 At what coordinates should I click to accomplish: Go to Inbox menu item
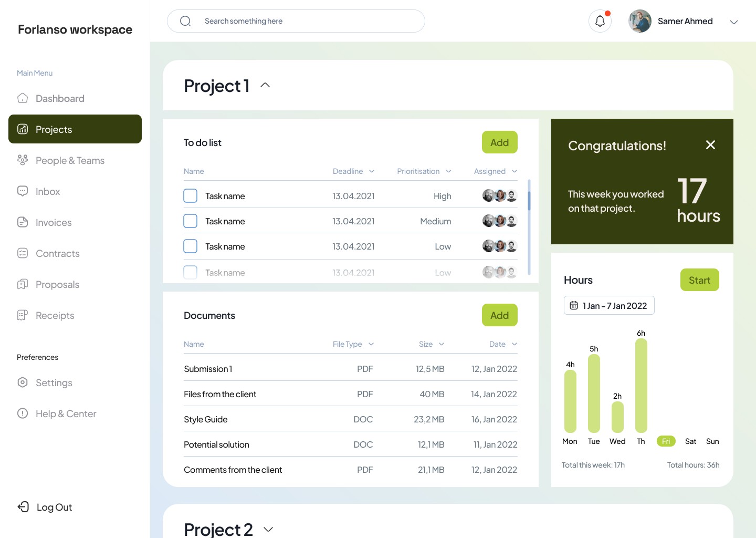pos(75,191)
